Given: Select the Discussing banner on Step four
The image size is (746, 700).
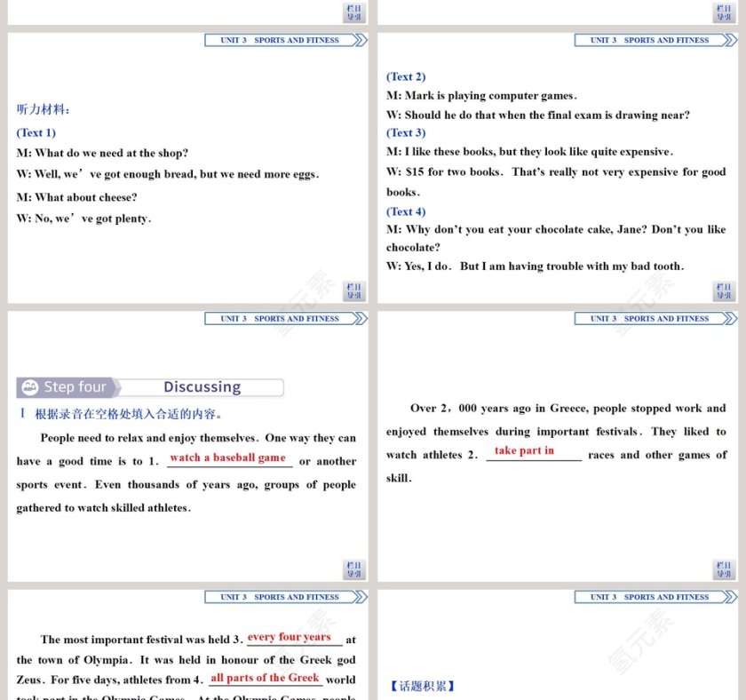Looking at the screenshot, I should pyautogui.click(x=202, y=386).
